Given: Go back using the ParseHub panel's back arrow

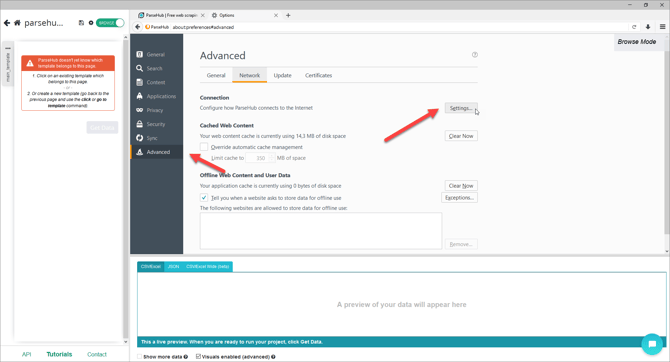Looking at the screenshot, I should click(7, 23).
